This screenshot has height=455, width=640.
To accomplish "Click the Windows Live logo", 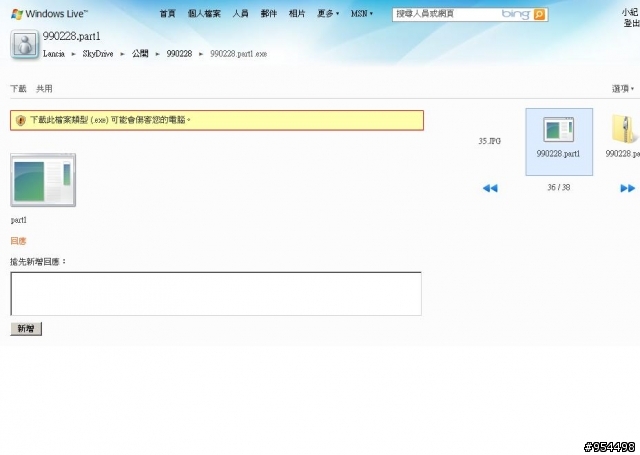I will (49, 13).
